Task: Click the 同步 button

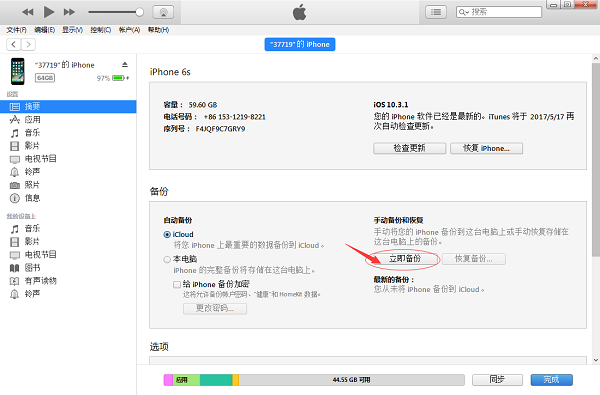Action: point(497,380)
